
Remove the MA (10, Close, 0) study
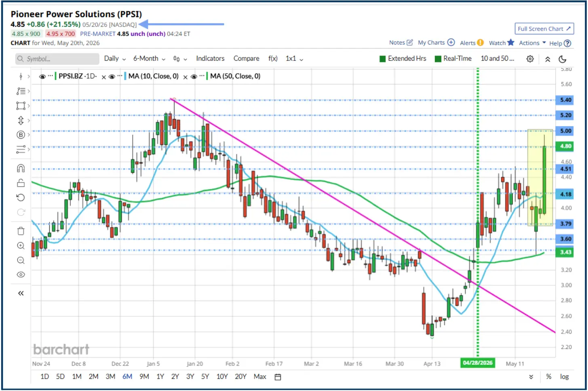coord(185,77)
